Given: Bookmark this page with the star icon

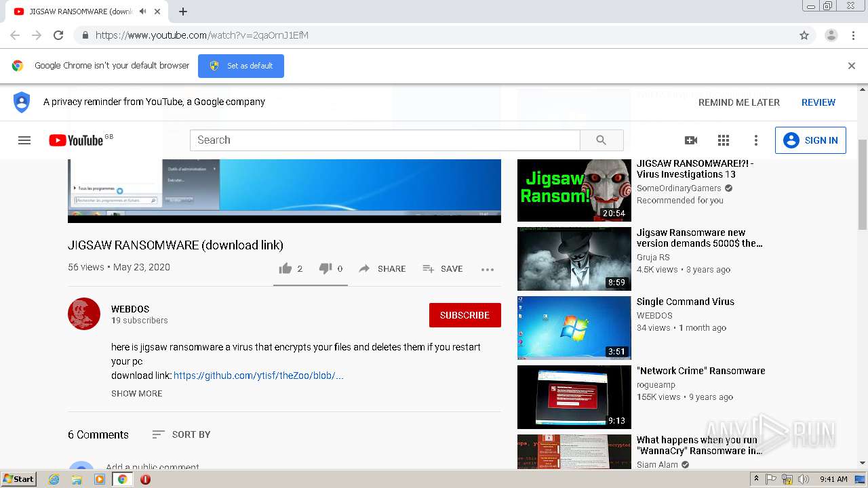Looking at the screenshot, I should (x=804, y=35).
